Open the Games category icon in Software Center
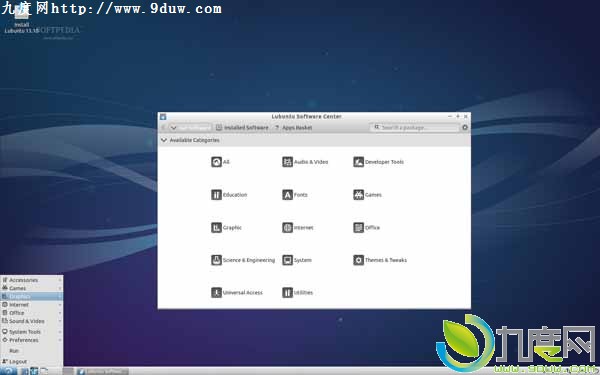 click(358, 195)
